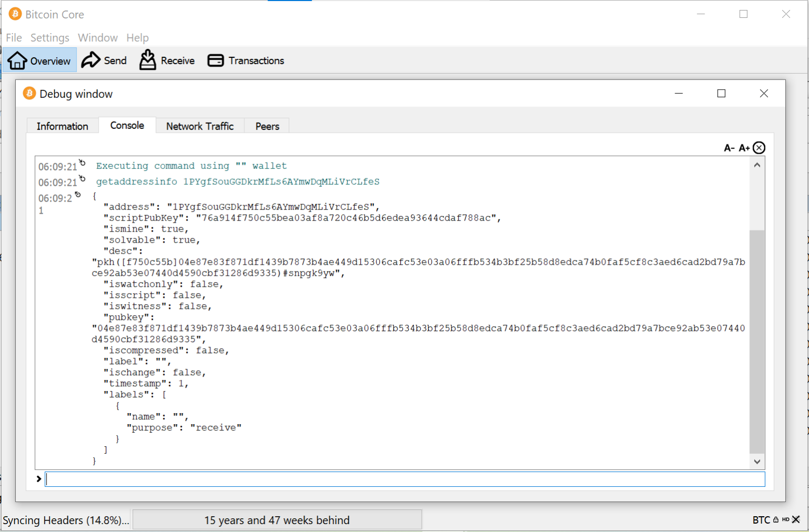Open the Receive page
The height and width of the screenshot is (532, 809).
167,61
